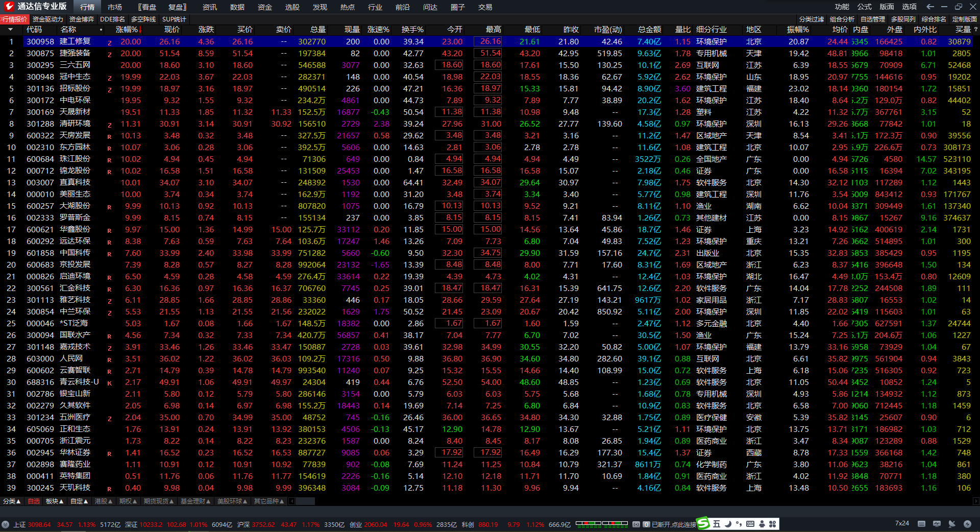Switch to 行情报价 tab
The image size is (980, 532).
click(x=15, y=19)
